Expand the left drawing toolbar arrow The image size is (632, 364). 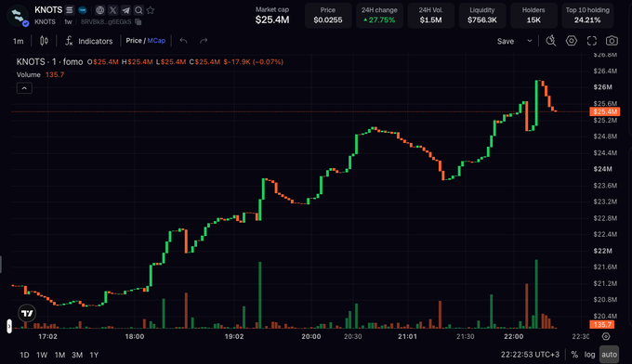click(x=9, y=326)
